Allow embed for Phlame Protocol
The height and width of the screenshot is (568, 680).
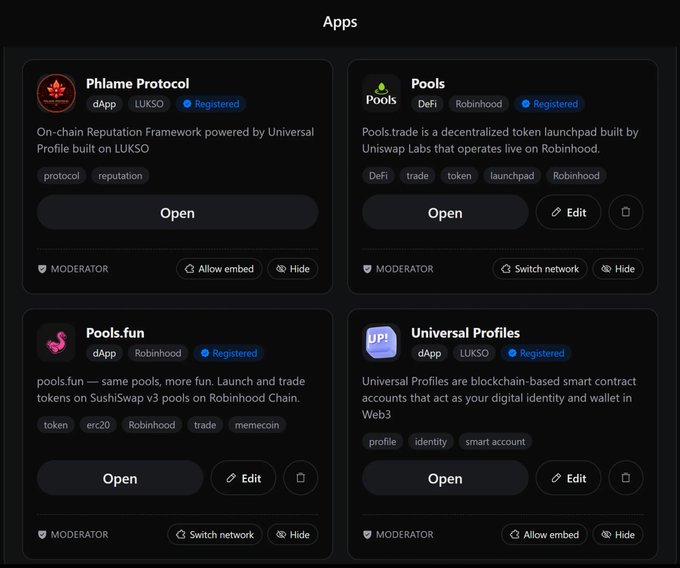coord(219,269)
